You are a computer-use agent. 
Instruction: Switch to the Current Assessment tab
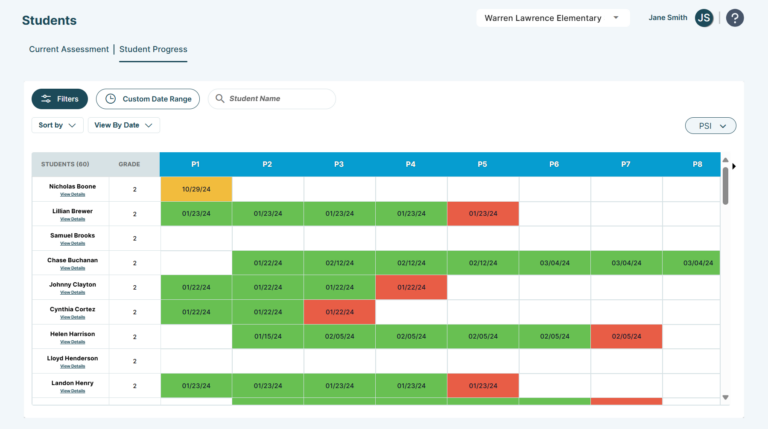(x=69, y=49)
